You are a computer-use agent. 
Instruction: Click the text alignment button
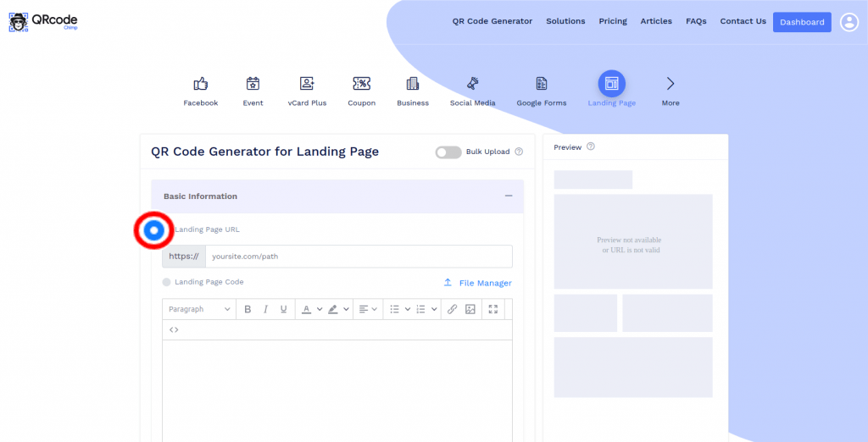[x=364, y=309]
